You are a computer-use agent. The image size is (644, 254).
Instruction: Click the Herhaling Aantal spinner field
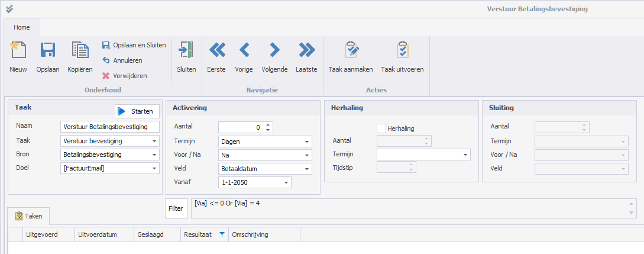click(404, 141)
